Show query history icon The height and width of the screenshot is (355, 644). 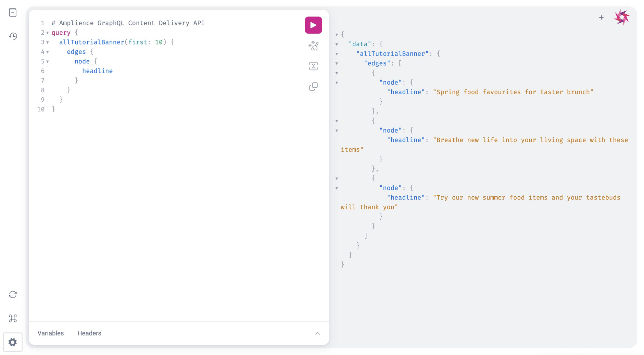click(x=13, y=36)
